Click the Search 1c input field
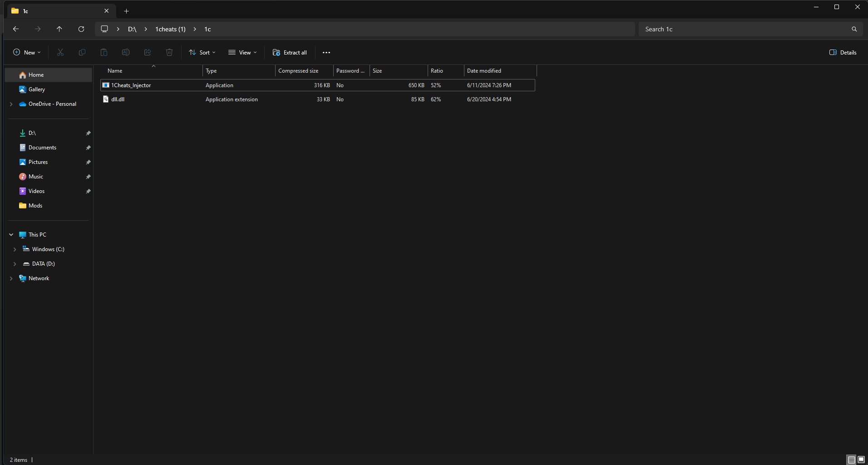 [x=745, y=29]
